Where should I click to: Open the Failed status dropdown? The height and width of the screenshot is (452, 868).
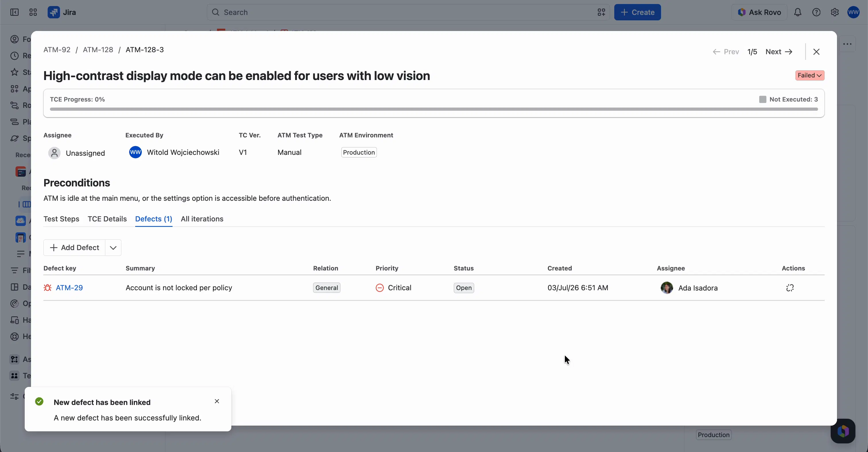pos(810,75)
